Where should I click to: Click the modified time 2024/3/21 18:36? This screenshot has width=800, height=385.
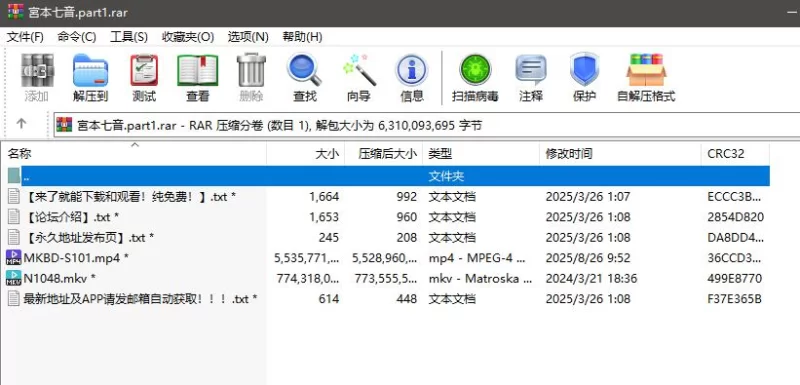[x=591, y=278]
